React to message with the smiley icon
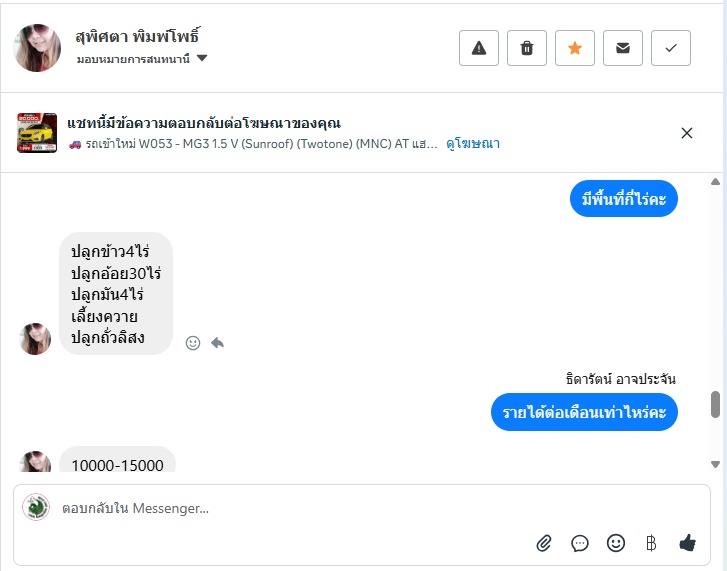Viewport: 727px width, 571px height. pos(193,342)
